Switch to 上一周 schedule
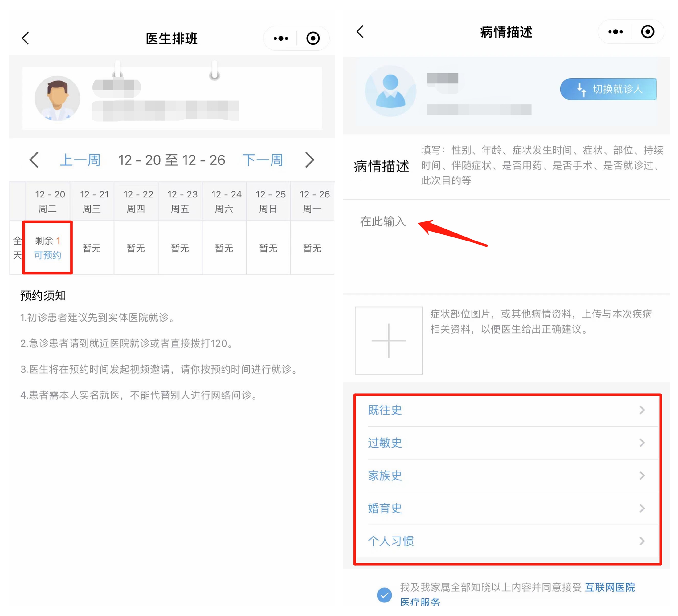Image resolution: width=678 pixels, height=616 pixels. (x=80, y=160)
